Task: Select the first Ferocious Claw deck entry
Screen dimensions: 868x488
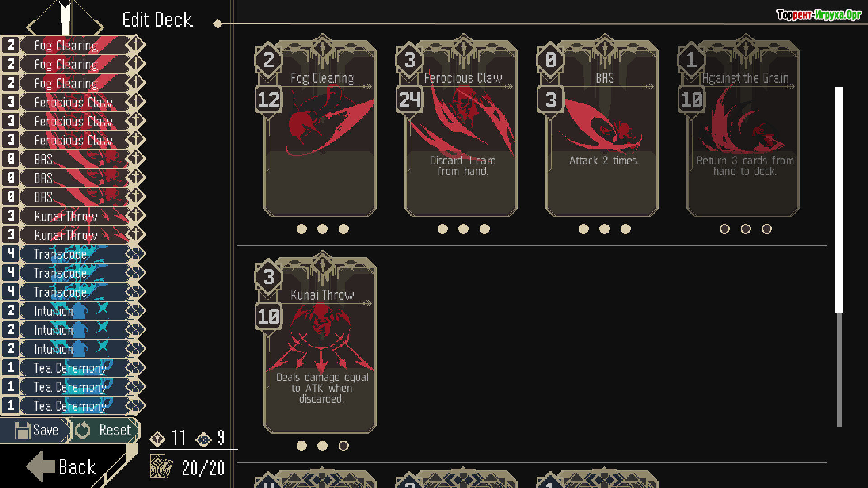Action: coord(73,102)
